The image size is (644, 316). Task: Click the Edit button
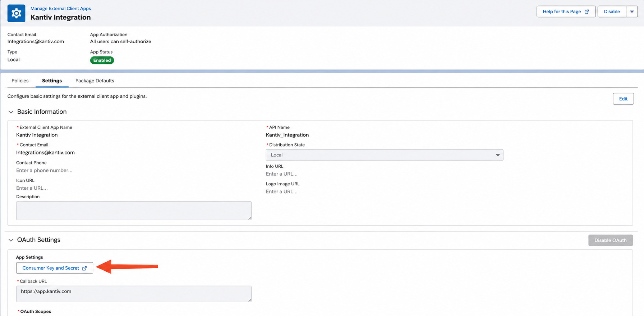click(623, 99)
